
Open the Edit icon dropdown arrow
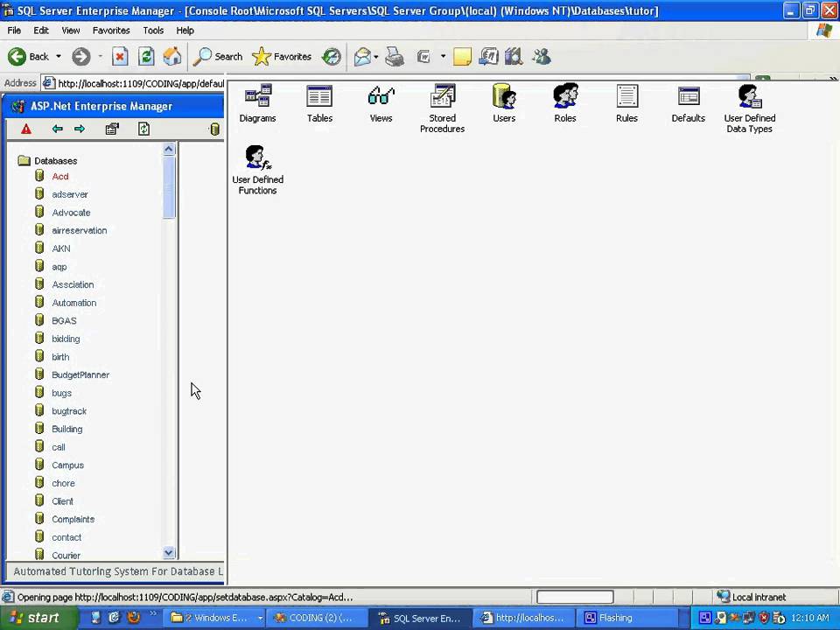pos(443,56)
